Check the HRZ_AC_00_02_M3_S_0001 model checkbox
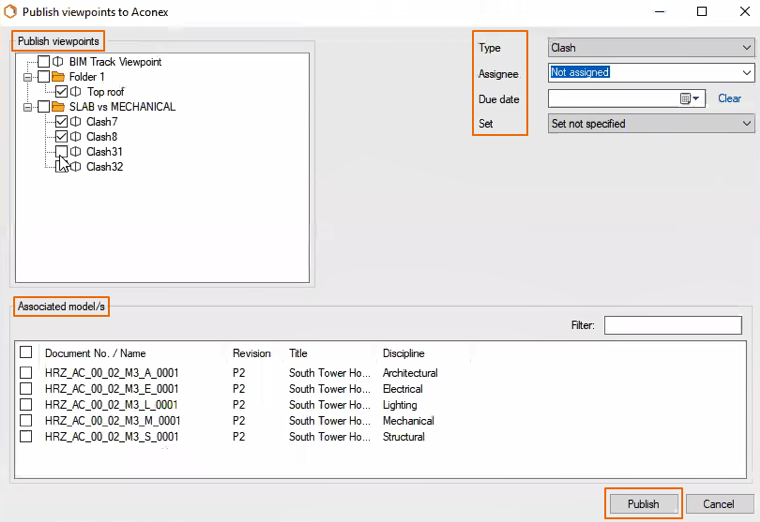Image resolution: width=760 pixels, height=522 pixels. point(26,437)
